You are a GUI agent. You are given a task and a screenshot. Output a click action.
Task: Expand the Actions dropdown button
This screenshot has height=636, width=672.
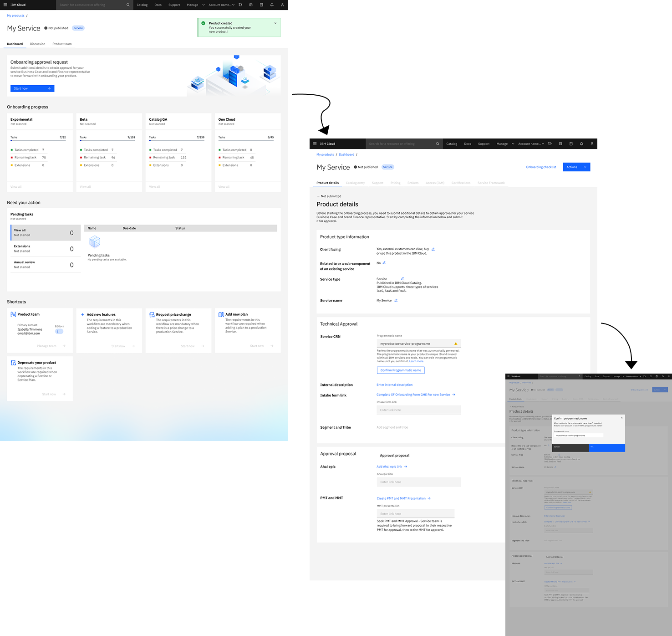point(576,167)
